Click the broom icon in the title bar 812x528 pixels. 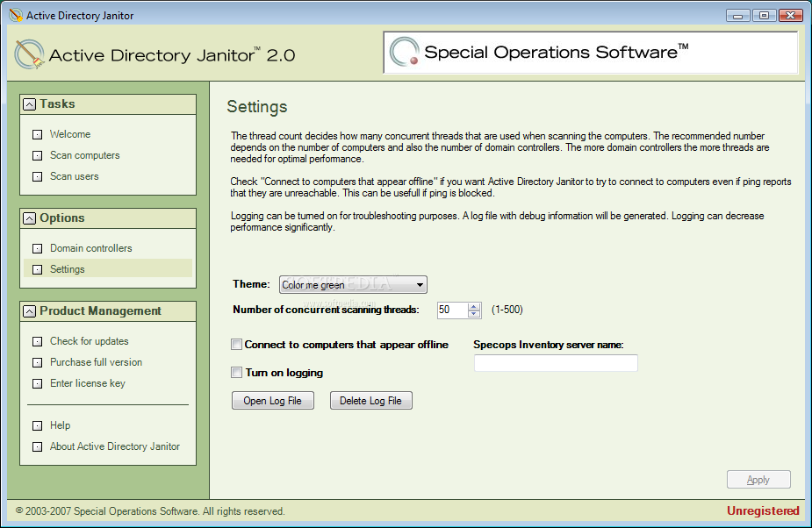coord(16,15)
